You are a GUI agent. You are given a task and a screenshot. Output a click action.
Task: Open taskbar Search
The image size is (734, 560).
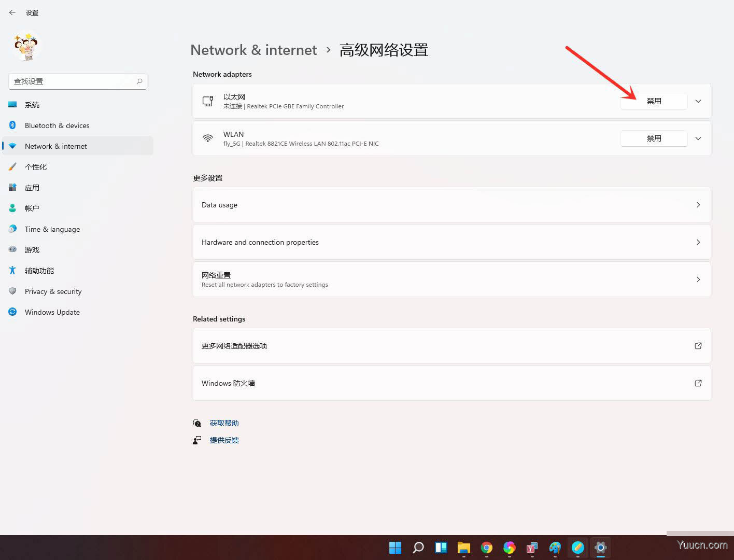418,548
